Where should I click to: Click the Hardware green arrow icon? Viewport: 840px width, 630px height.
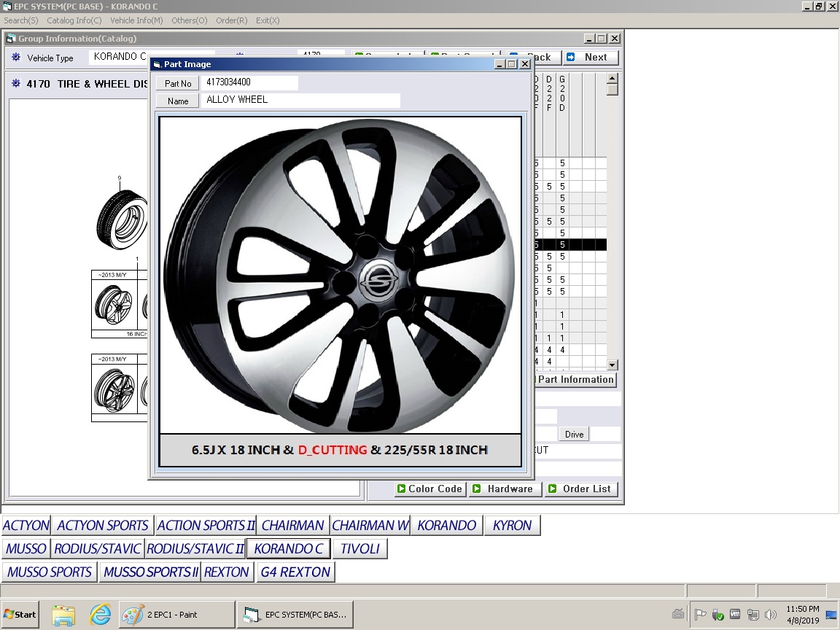[x=475, y=489]
